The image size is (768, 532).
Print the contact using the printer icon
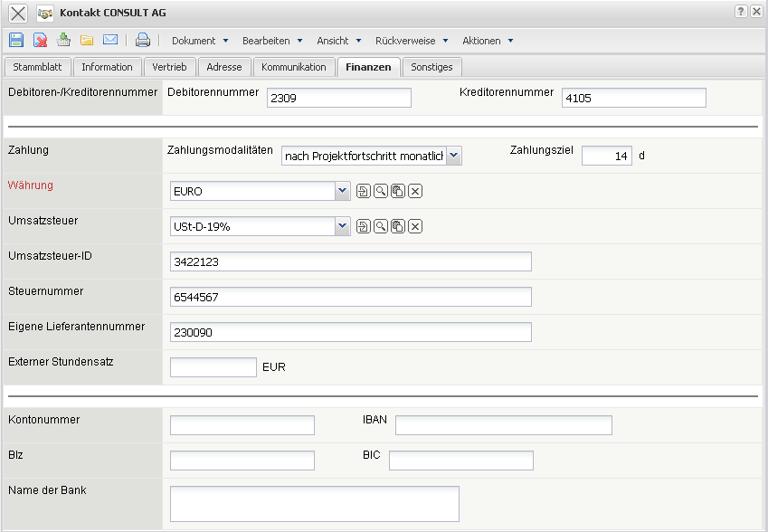pos(143,40)
